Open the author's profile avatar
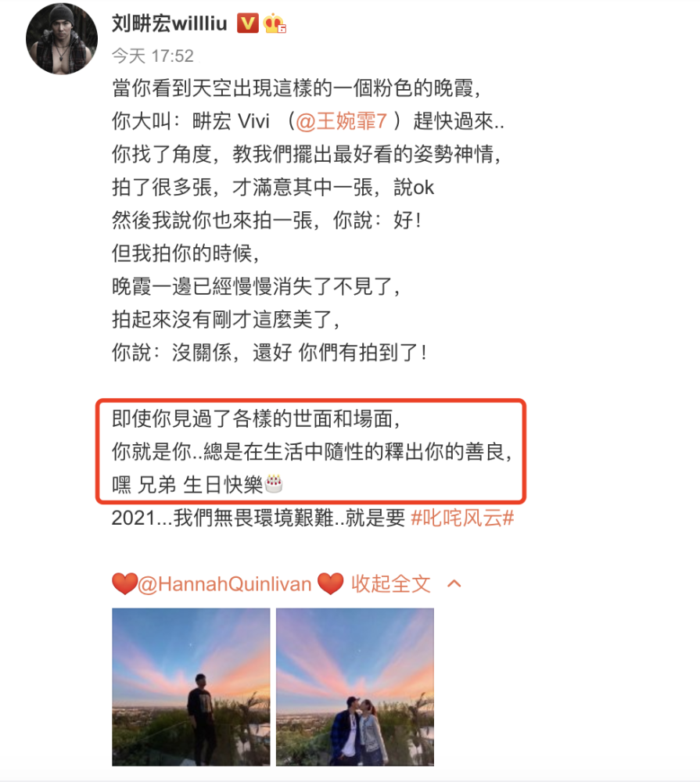The width and height of the screenshot is (700, 782). pos(61,38)
